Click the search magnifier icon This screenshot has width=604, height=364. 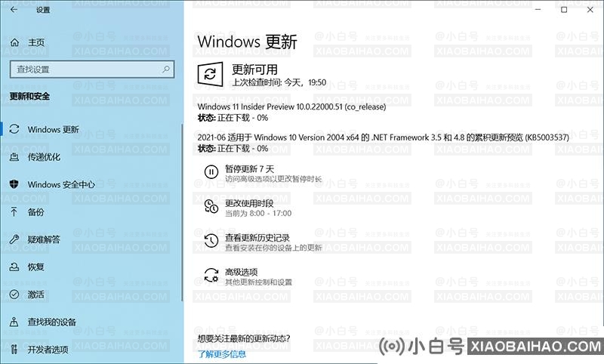(166, 69)
